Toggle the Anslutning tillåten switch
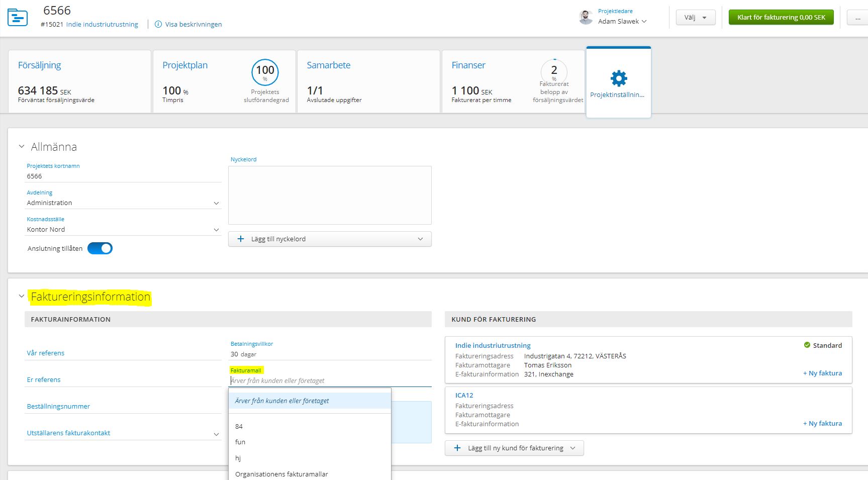This screenshot has width=868, height=480. [x=100, y=248]
